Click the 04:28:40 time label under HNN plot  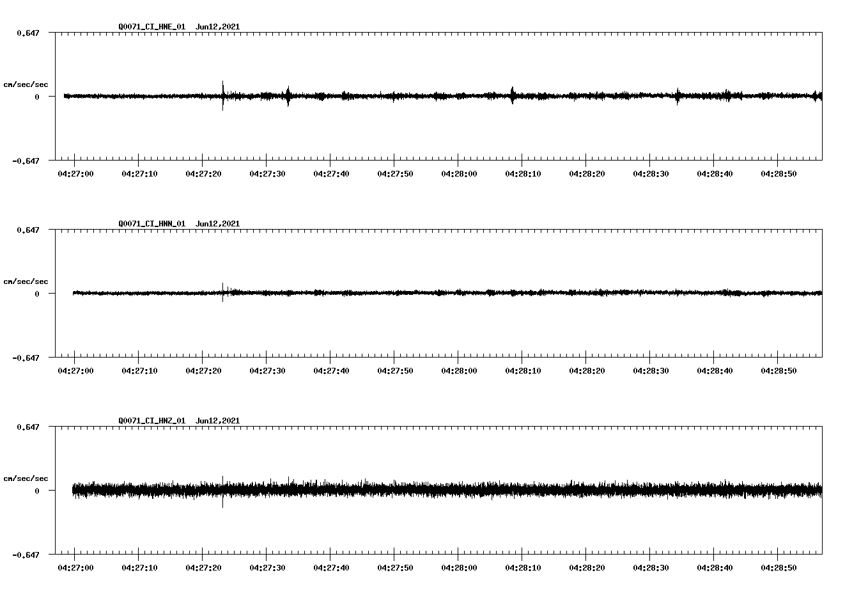715,371
